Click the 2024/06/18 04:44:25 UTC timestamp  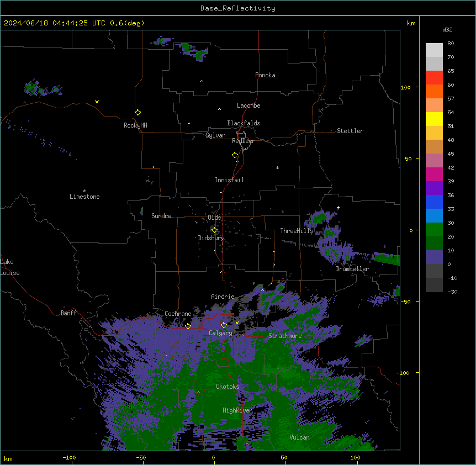55,23
